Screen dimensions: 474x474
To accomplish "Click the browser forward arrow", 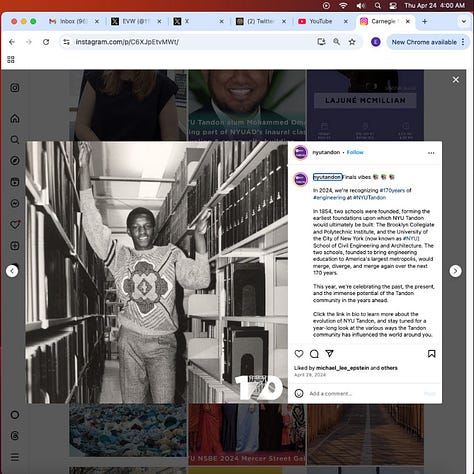I will click(29, 42).
